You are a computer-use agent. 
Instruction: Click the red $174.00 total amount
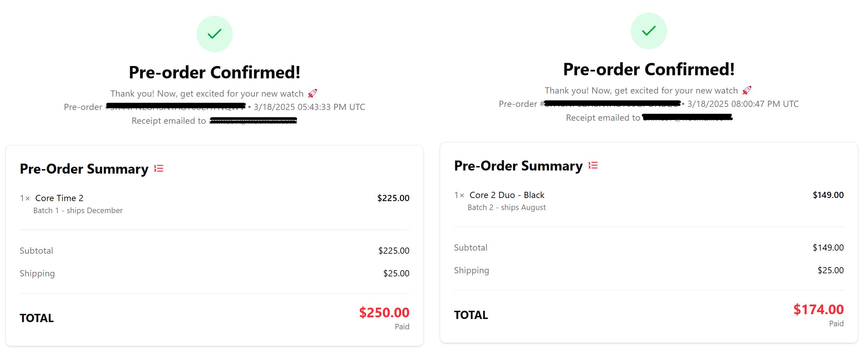[x=818, y=309]
